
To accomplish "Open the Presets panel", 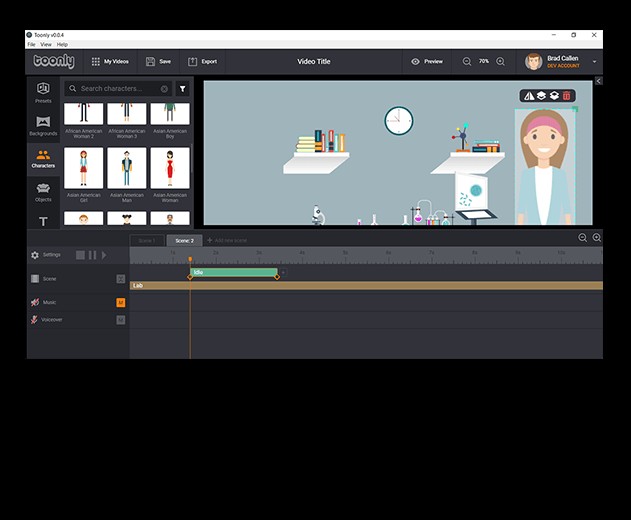I will pyautogui.click(x=43, y=93).
